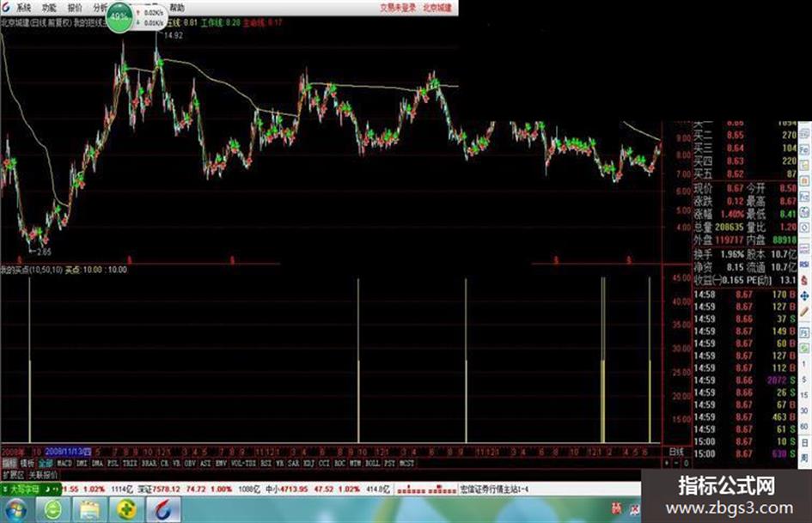Image resolution: width=812 pixels, height=523 pixels.
Task: Switch to the EMV indicator
Action: coord(221,463)
